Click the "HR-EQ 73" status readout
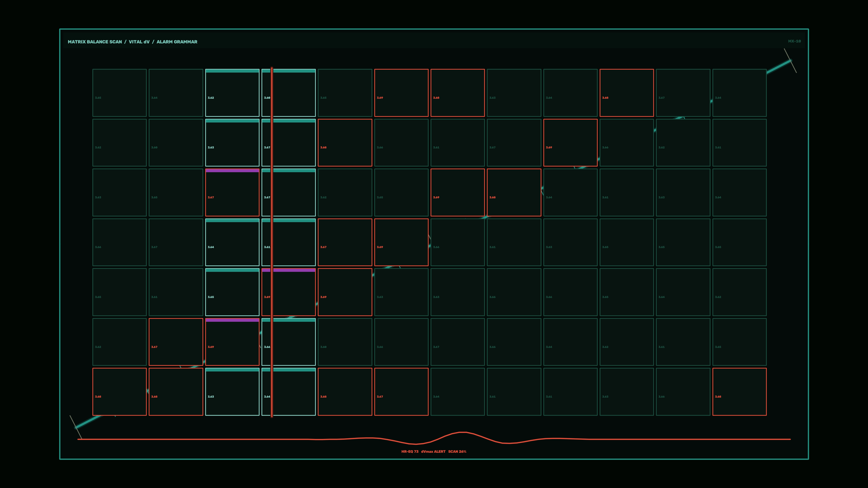 [x=410, y=451]
